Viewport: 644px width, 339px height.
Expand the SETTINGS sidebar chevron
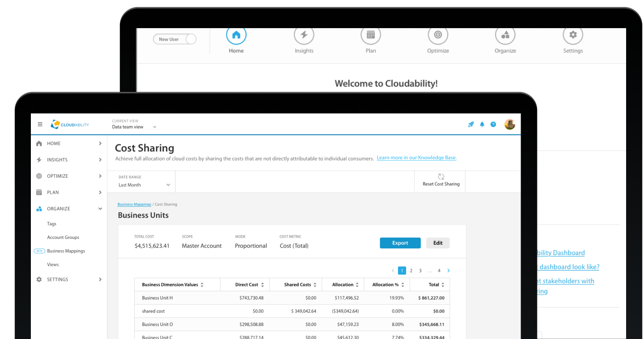100,280
